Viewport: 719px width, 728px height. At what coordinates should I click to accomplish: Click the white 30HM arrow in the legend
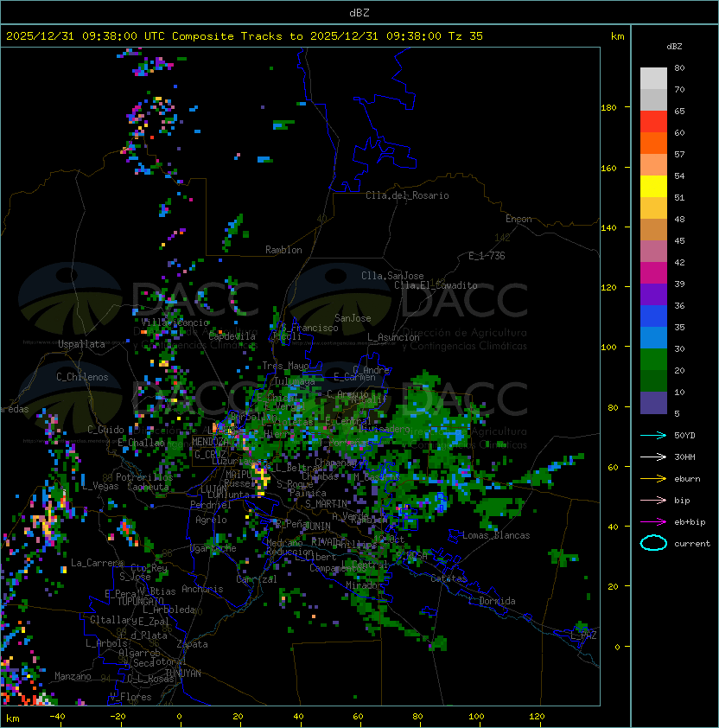[x=653, y=457]
